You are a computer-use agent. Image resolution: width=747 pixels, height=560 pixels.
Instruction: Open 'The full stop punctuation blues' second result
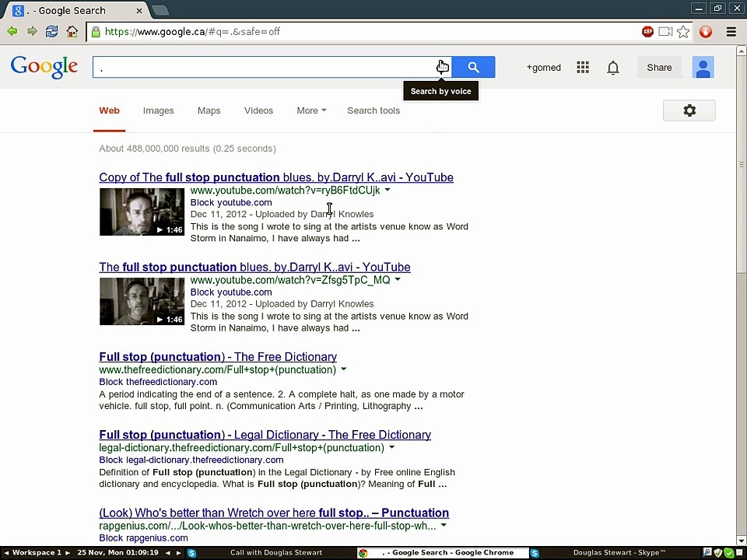(x=255, y=267)
